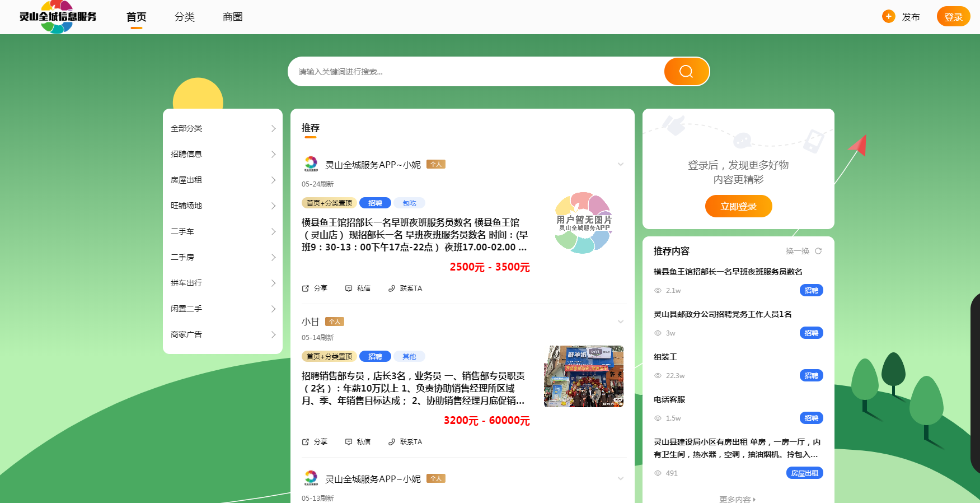Click the 登录 button in the header
The width and height of the screenshot is (980, 503).
(x=953, y=17)
